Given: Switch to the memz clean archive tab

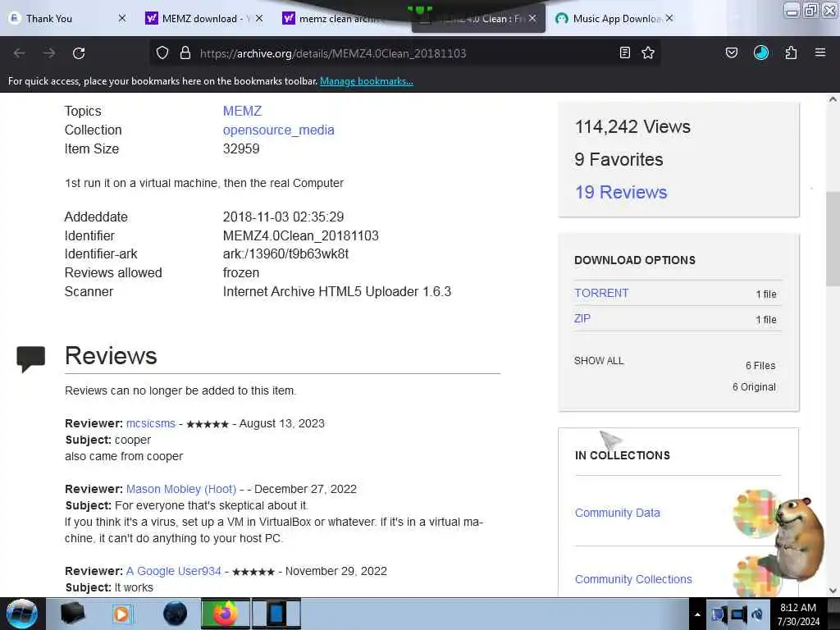Looking at the screenshot, I should [339, 19].
